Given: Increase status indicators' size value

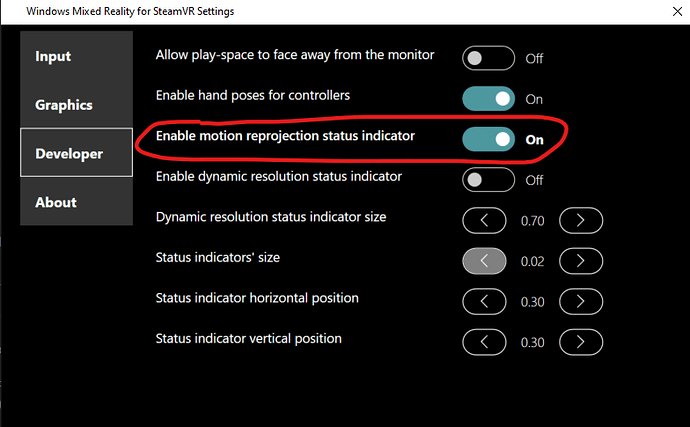Looking at the screenshot, I should coord(580,260).
